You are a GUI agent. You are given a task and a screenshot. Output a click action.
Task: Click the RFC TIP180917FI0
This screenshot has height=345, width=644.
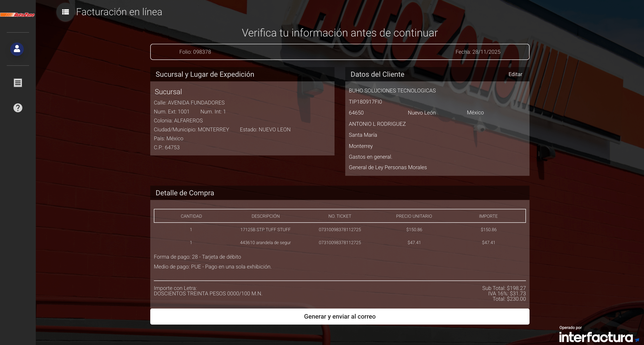[365, 102]
